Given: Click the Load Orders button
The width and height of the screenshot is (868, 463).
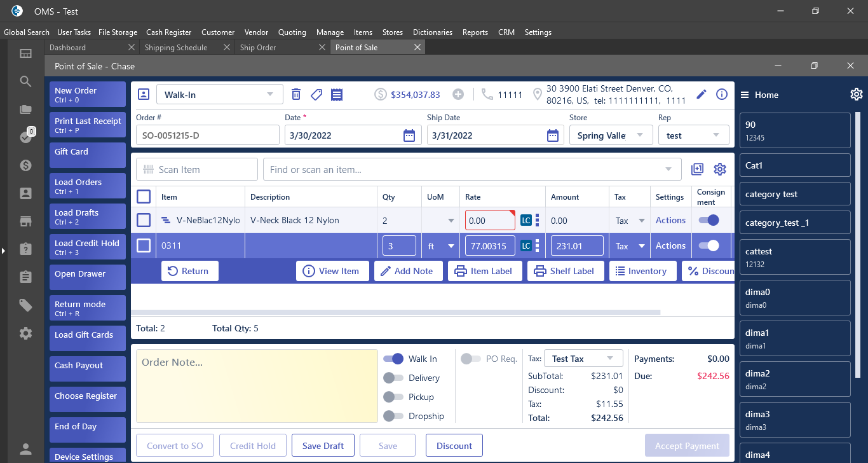Looking at the screenshot, I should (x=88, y=186).
